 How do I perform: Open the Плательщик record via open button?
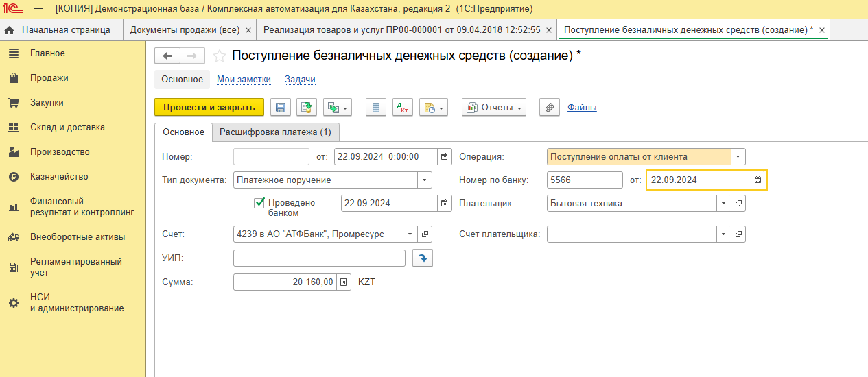(x=738, y=204)
